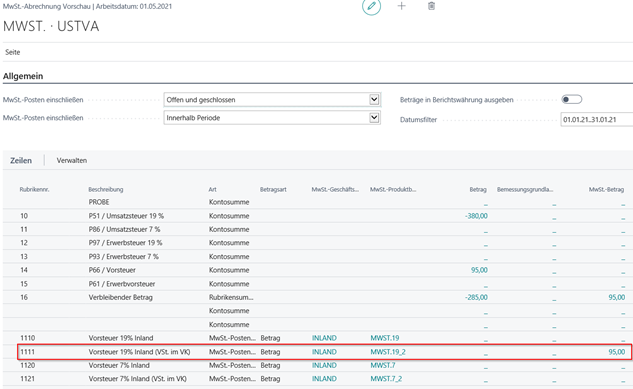
Task: Click the Art column header
Action: (212, 189)
